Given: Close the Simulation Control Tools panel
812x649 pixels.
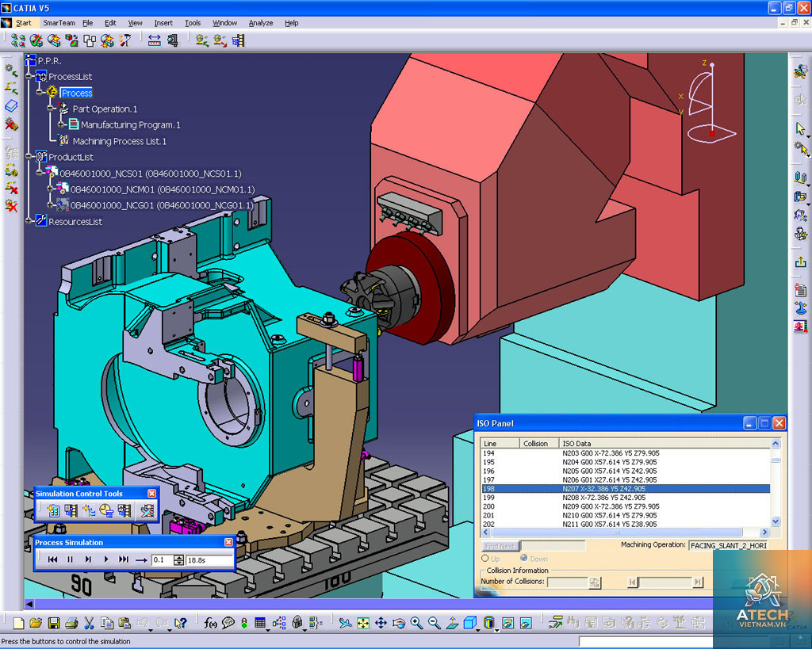Looking at the screenshot, I should pos(151,494).
